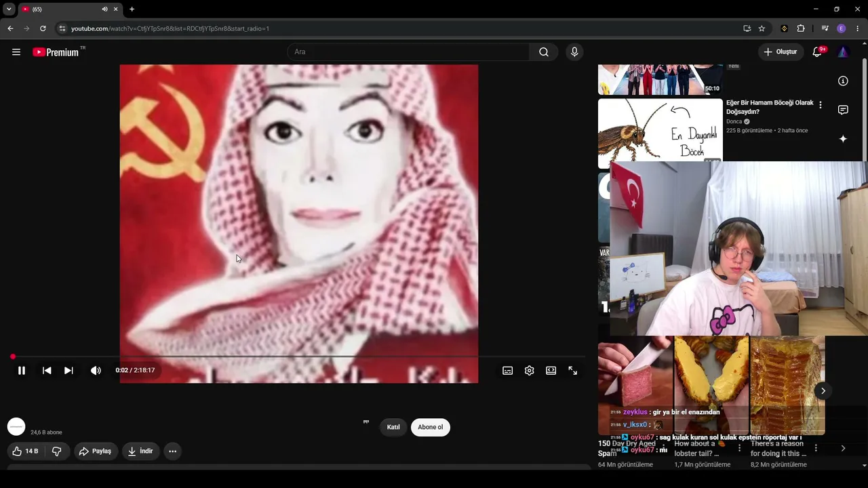The image size is (868, 488).
Task: Open the YouTube account avatar menu
Action: pyautogui.click(x=843, y=52)
